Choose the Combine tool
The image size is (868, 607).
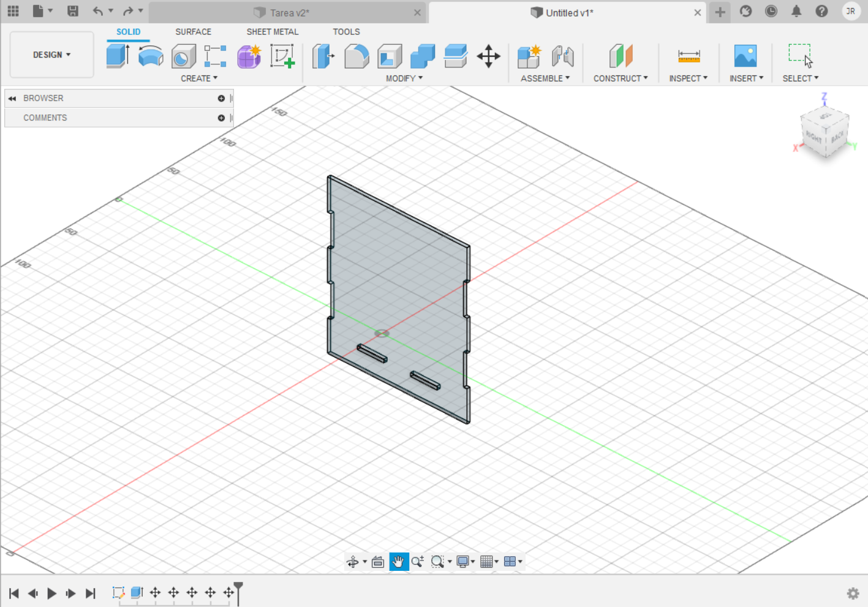click(423, 56)
